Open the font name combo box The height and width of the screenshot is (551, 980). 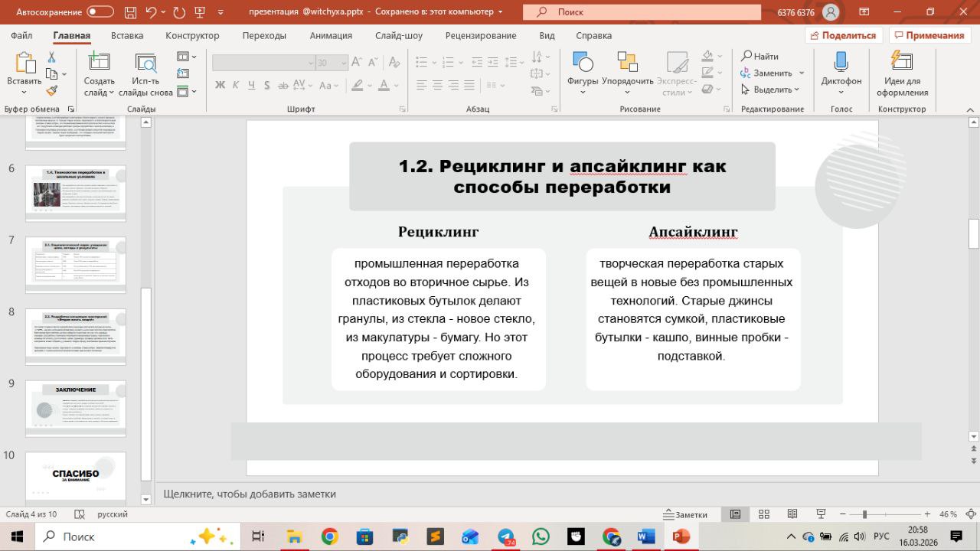pyautogui.click(x=263, y=63)
